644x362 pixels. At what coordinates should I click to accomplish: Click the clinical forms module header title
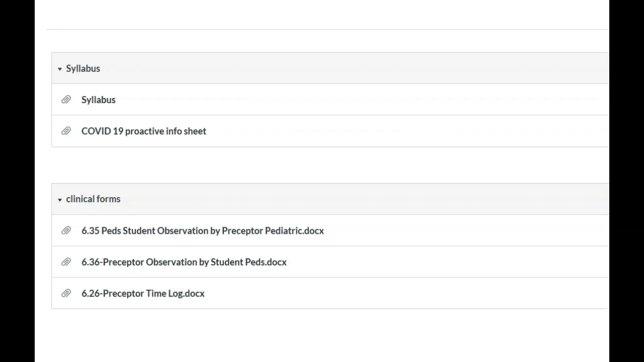coord(93,199)
